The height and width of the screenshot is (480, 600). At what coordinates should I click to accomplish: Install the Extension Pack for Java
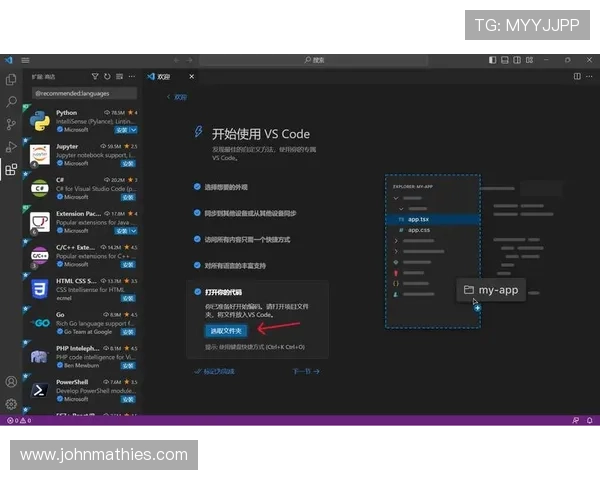click(122, 231)
